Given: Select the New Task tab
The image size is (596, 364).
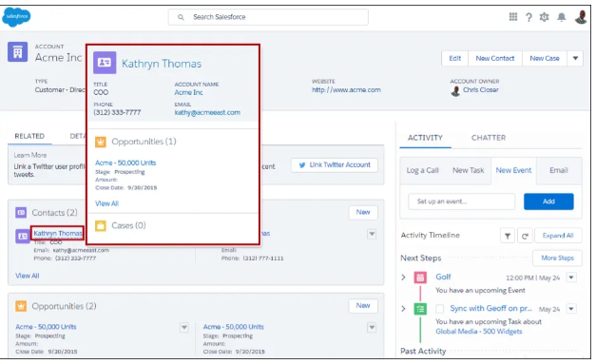Looking at the screenshot, I should point(469,170).
